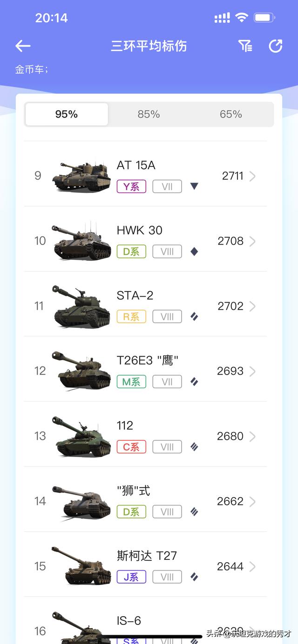
Task: Tap the VIII tier tag for HWK 30
Action: (167, 252)
